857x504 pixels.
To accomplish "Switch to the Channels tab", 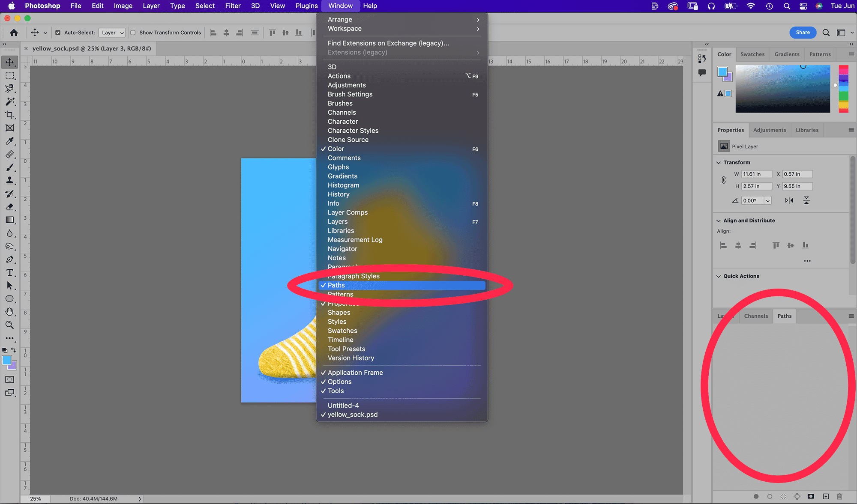I will [756, 316].
